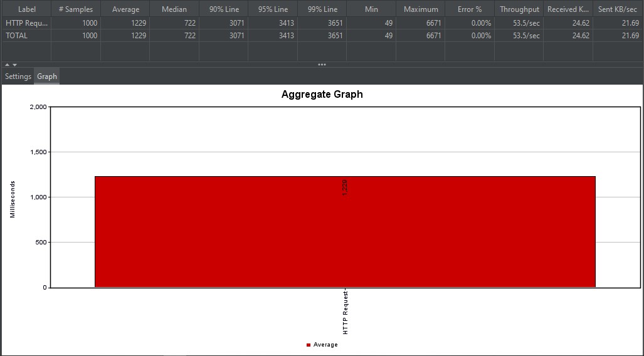This screenshot has width=644, height=356.
Task: Click the Aggregate Graph chart title
Action: tap(322, 95)
